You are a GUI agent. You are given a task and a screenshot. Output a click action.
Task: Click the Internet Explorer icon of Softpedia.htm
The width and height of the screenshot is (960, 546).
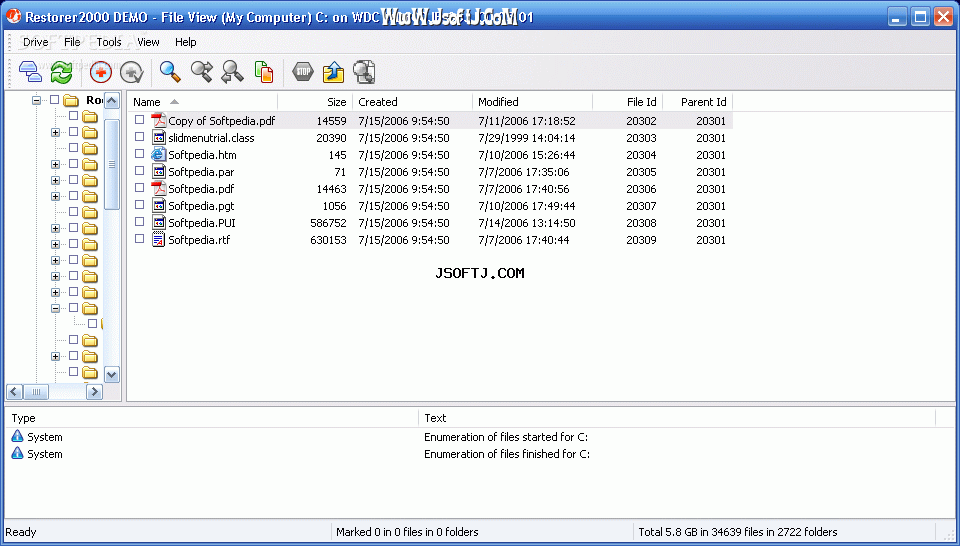tap(159, 154)
